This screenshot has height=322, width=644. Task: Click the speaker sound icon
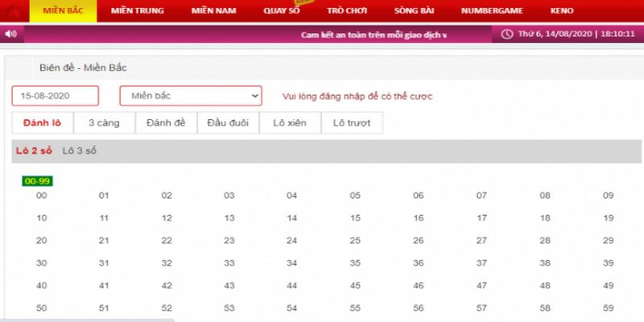tap(10, 34)
